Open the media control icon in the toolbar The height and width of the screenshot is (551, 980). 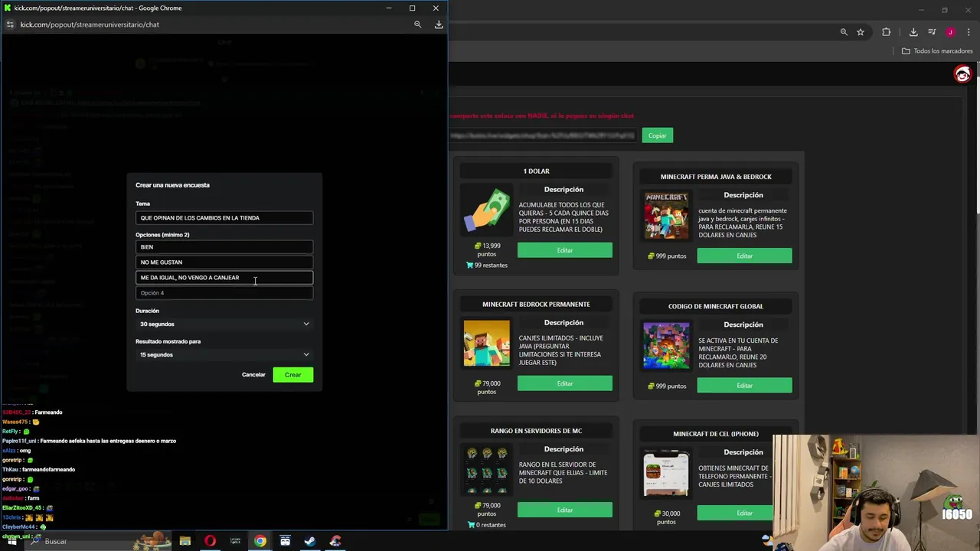pos(932,32)
